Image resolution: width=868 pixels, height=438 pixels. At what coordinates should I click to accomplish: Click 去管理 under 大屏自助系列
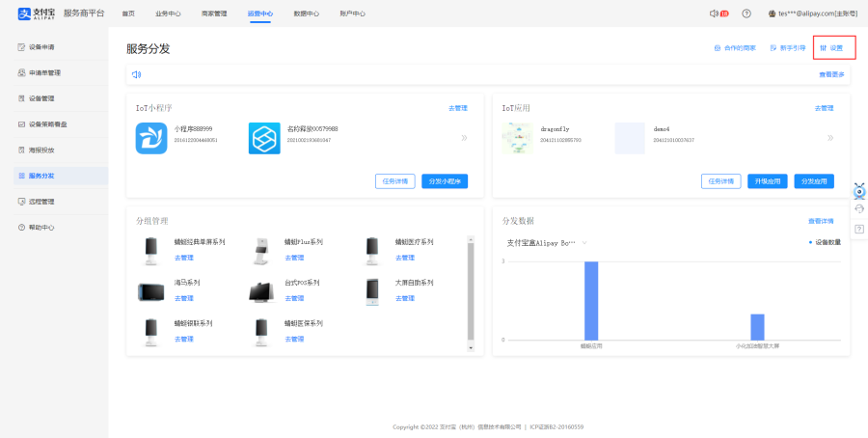[405, 298]
